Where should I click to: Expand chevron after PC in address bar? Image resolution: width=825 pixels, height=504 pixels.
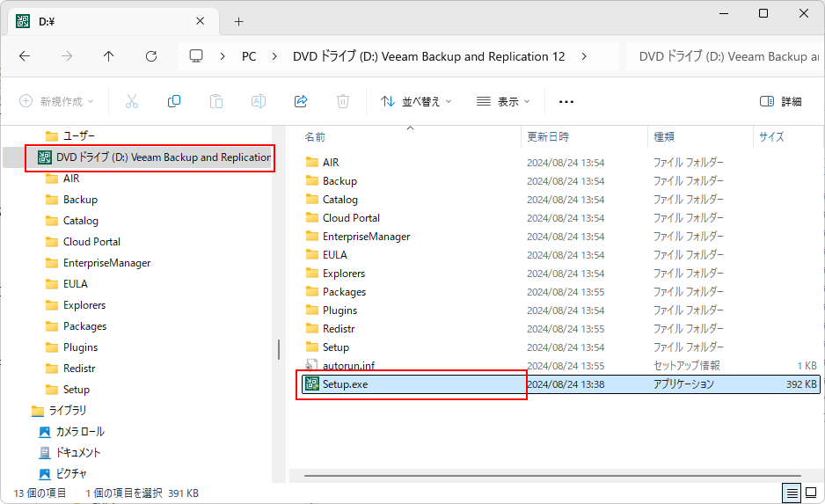[x=274, y=56]
